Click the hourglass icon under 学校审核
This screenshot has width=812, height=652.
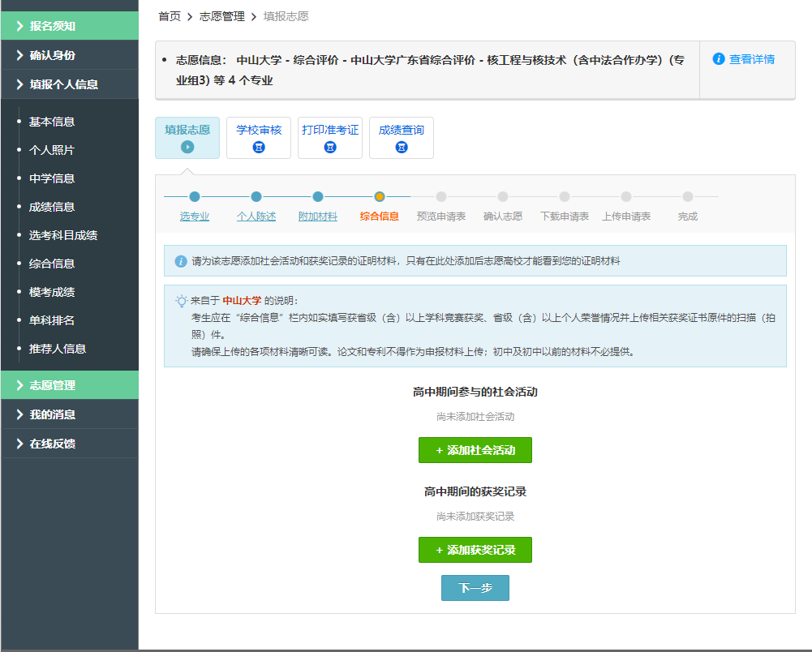click(x=259, y=147)
